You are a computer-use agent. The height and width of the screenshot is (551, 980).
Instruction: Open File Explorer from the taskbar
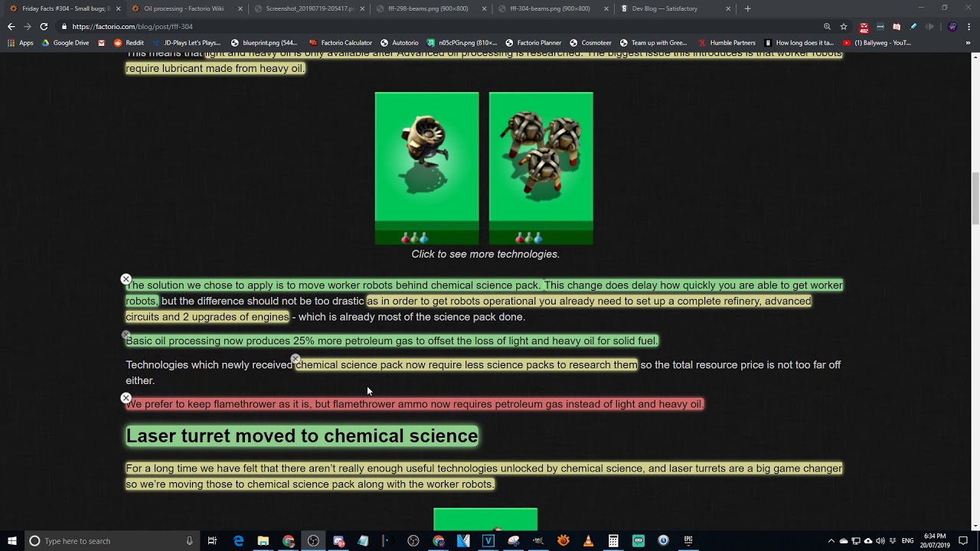(263, 541)
